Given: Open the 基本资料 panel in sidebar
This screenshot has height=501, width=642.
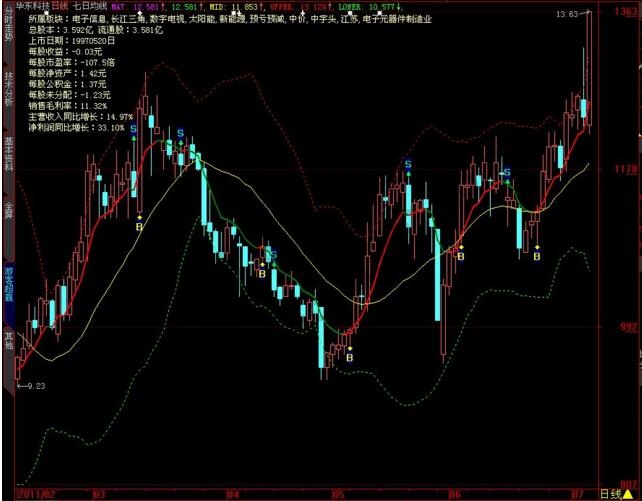Looking at the screenshot, I should pyautogui.click(x=7, y=148).
